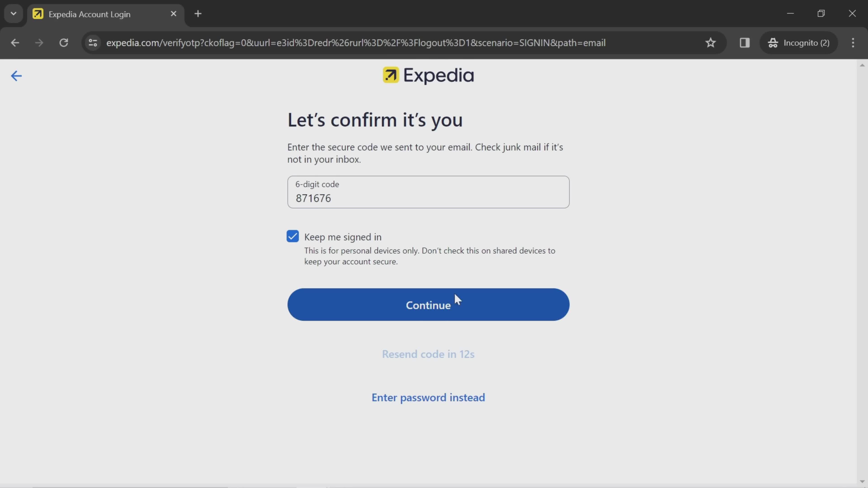Screen dimensions: 868x488
Task: Close the Expedia Account Login tab
Action: [174, 14]
